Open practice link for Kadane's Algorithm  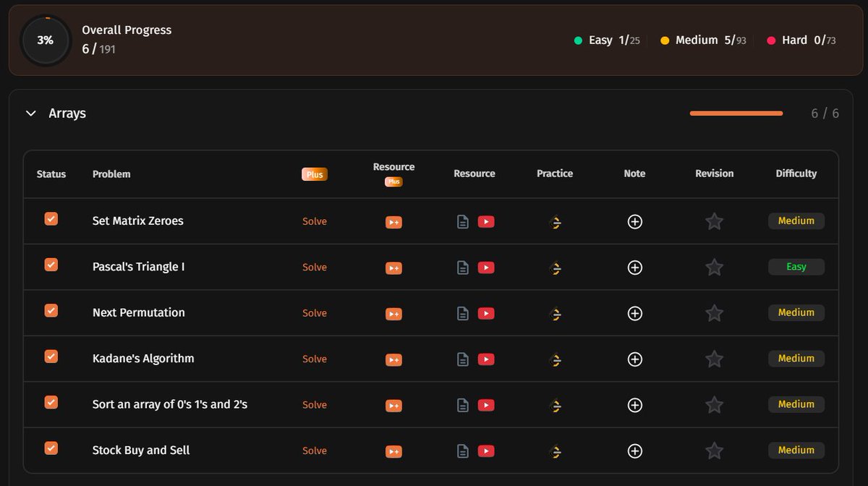point(556,360)
